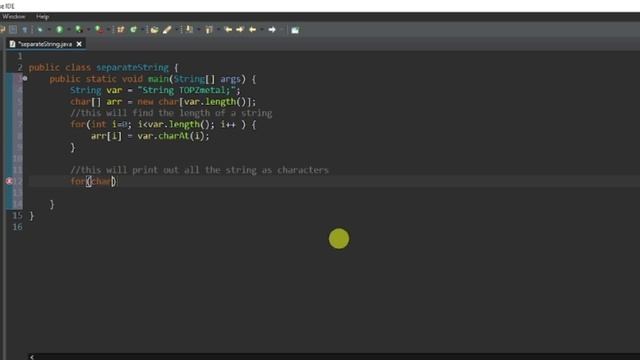Image resolution: width=640 pixels, height=360 pixels.
Task: Create a new Java class green C icon
Action: [133, 29]
